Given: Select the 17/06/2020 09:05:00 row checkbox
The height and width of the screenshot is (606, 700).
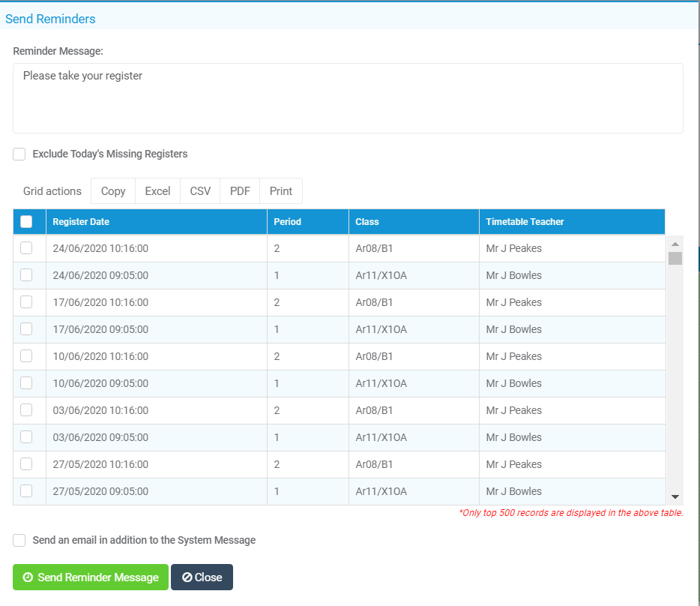Looking at the screenshot, I should pyautogui.click(x=26, y=329).
